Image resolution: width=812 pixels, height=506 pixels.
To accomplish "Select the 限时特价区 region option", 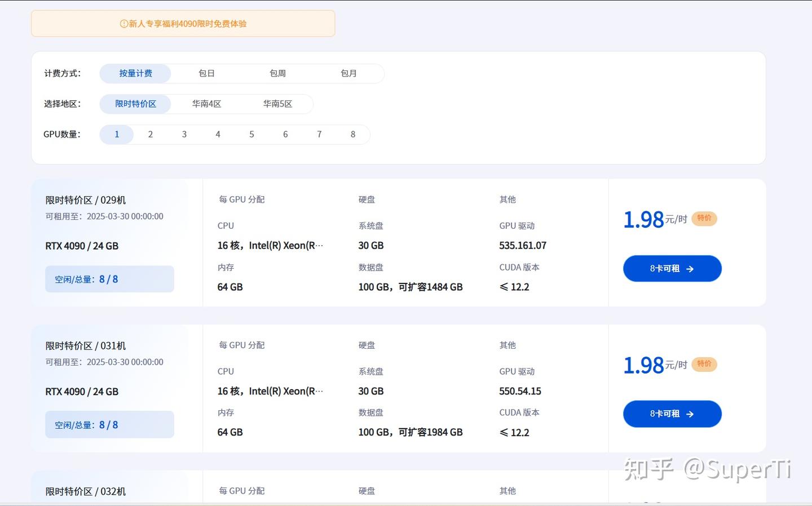I will [x=135, y=104].
